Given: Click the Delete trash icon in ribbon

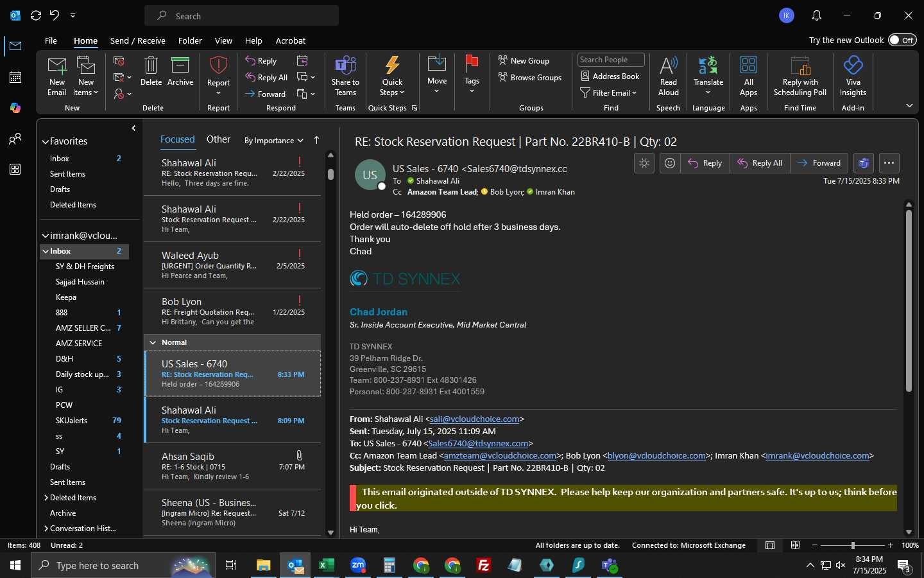Looking at the screenshot, I should pyautogui.click(x=151, y=66).
